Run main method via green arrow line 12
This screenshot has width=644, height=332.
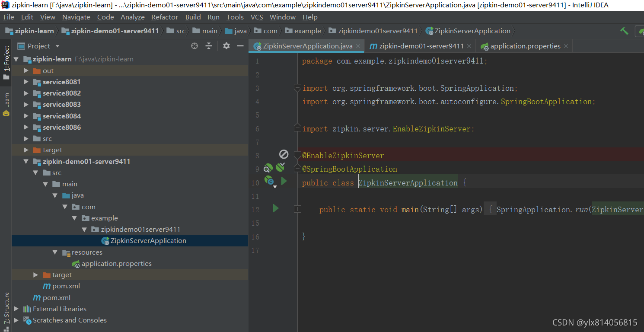pyautogui.click(x=276, y=209)
